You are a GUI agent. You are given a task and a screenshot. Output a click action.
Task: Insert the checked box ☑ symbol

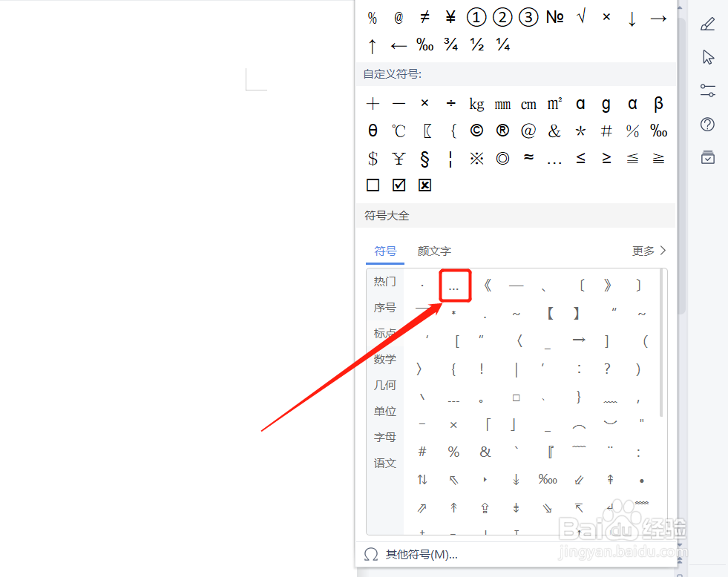point(399,185)
